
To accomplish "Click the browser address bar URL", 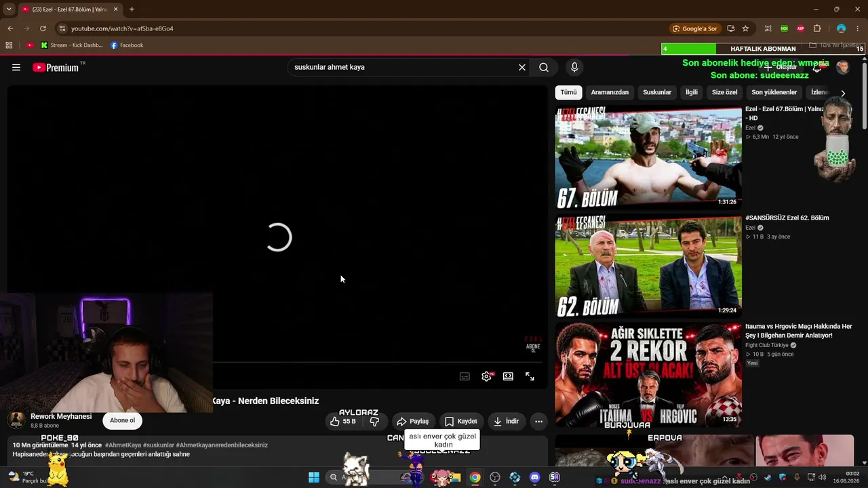I will point(122,28).
